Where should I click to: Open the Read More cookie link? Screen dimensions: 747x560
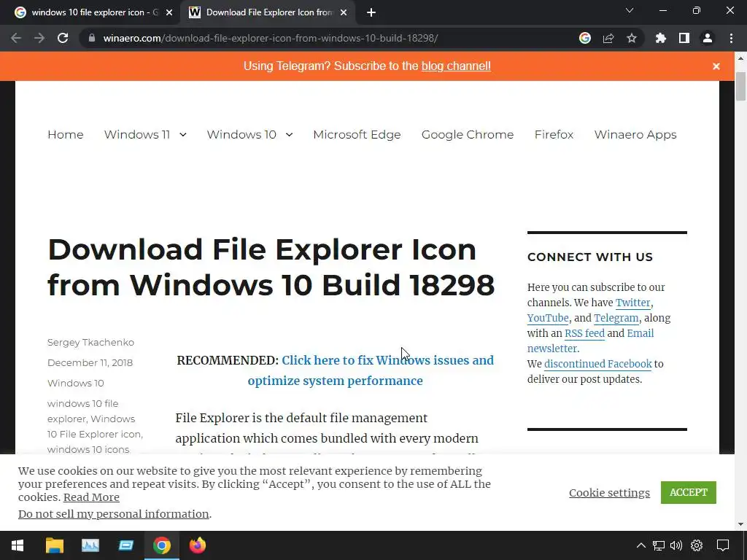coord(91,497)
